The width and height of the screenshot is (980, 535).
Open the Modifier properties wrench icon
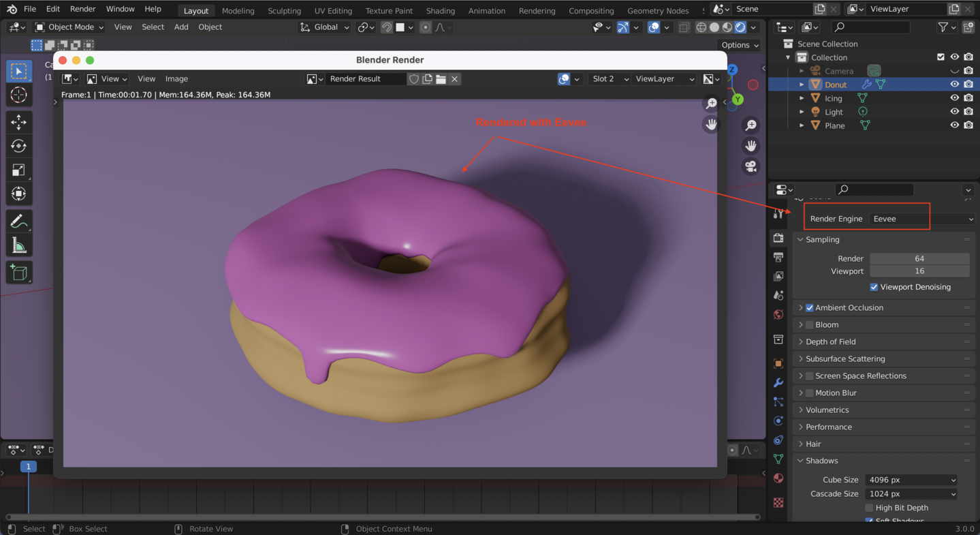click(778, 382)
